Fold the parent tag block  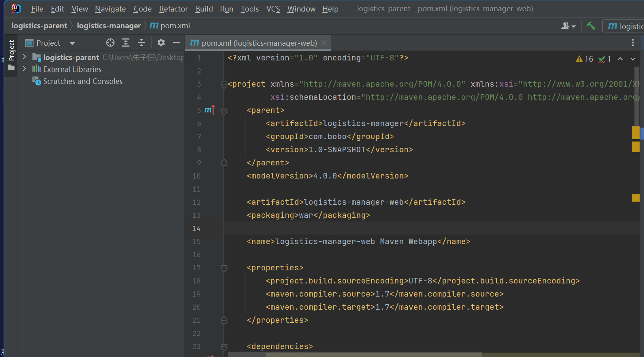(224, 111)
